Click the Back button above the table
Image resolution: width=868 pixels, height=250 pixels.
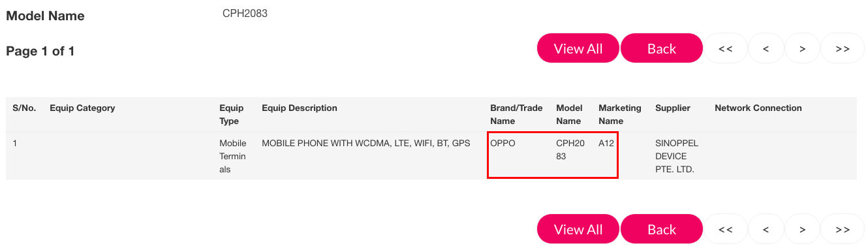662,48
